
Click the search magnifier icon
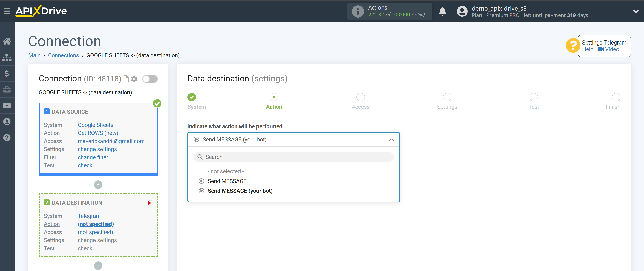(x=200, y=157)
